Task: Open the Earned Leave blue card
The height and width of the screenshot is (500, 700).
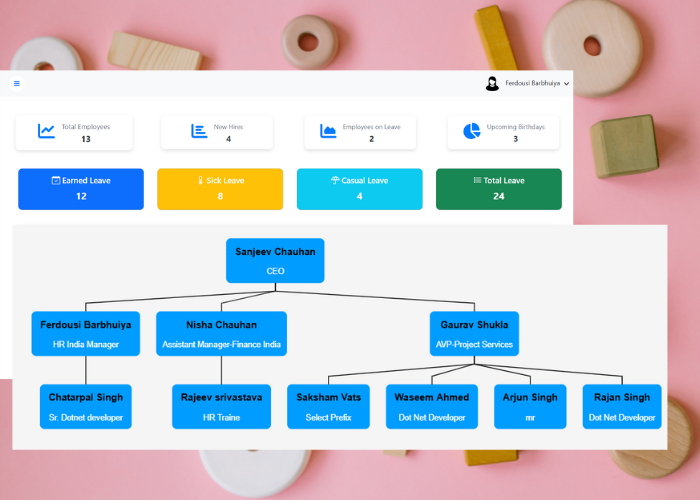Action: coord(81,189)
